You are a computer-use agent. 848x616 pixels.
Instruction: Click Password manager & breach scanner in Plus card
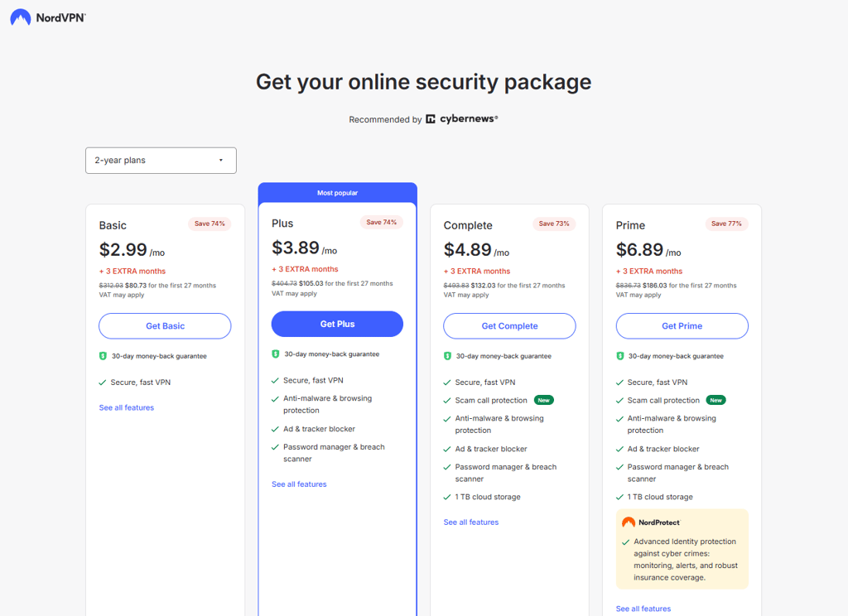tap(334, 453)
